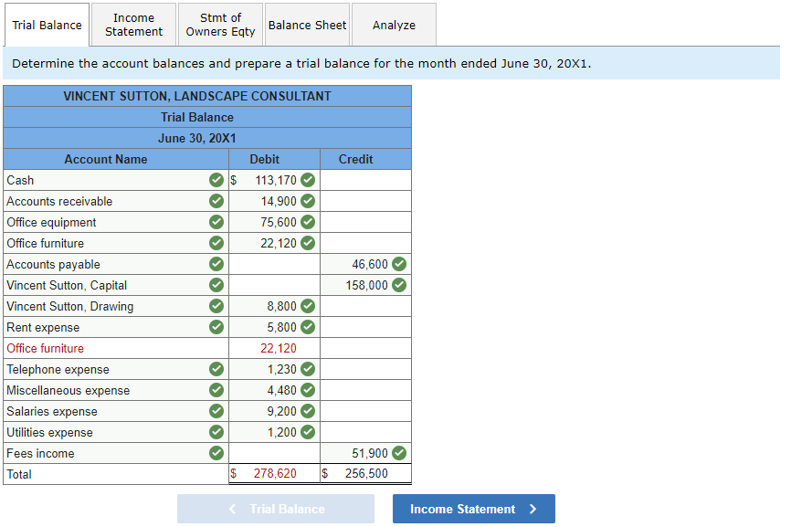Click the disabled Trial Balance back button
Screen dimensions: 812x527
click(x=276, y=509)
